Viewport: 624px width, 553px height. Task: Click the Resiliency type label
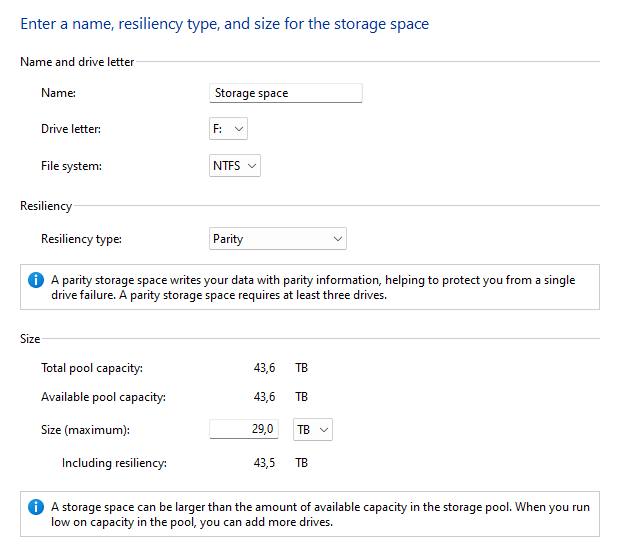(x=82, y=239)
